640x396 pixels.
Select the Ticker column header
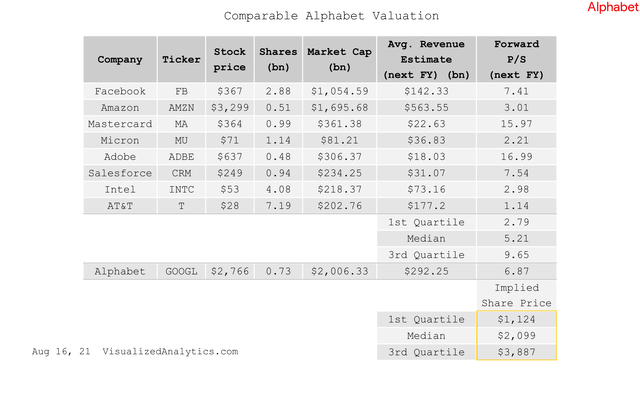click(x=181, y=60)
